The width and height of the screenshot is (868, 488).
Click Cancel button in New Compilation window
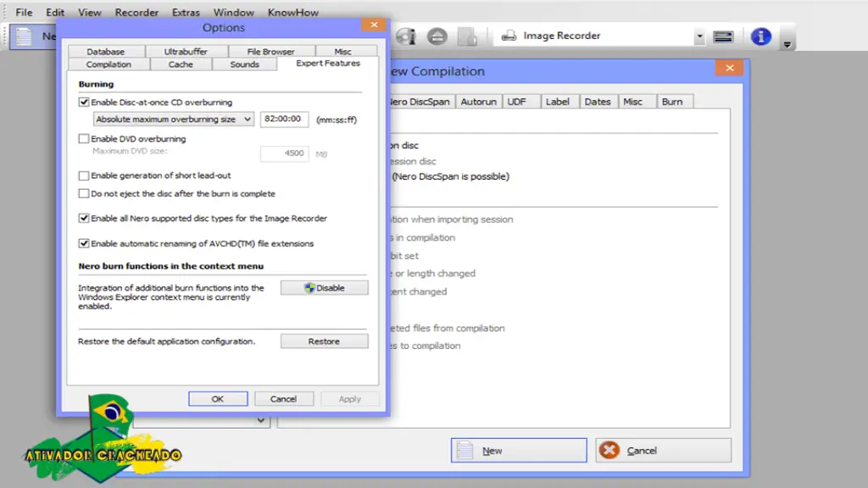pos(663,451)
